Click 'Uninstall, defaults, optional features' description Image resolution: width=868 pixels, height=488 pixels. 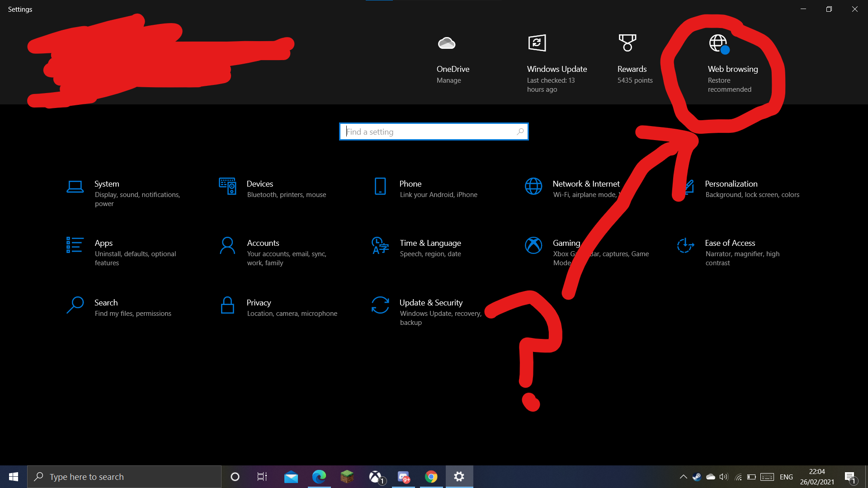click(135, 258)
